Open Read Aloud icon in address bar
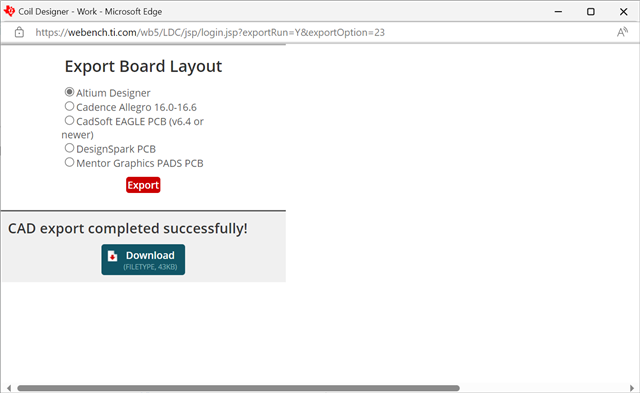 pyautogui.click(x=622, y=32)
